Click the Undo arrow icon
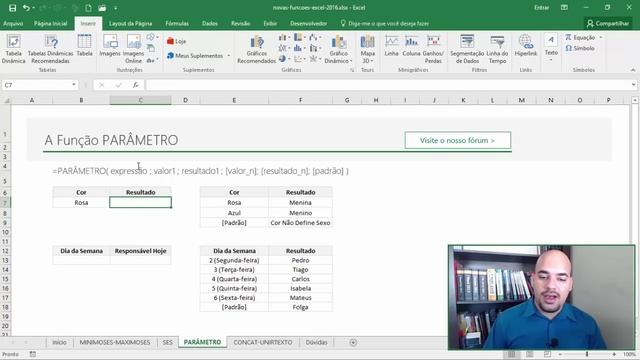640x360 pixels. 26,8
